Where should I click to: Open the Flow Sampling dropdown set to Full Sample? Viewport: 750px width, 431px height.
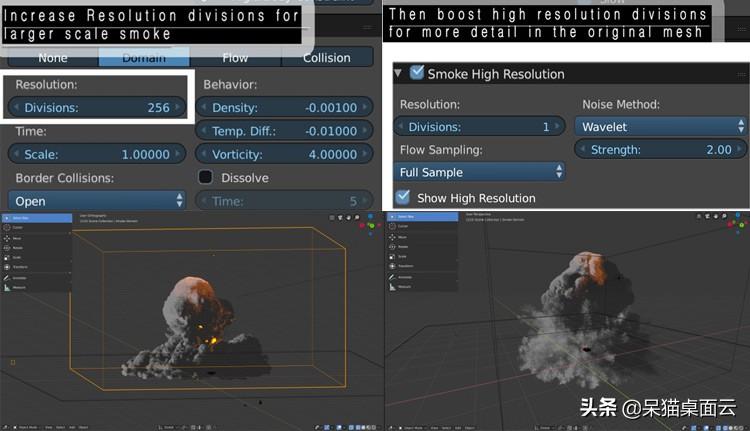tap(479, 172)
